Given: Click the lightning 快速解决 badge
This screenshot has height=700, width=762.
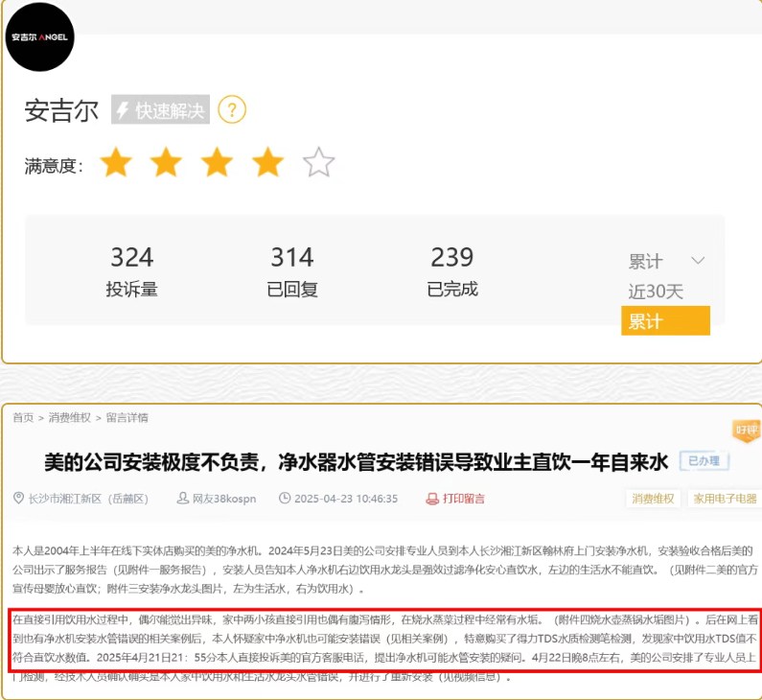Looking at the screenshot, I should (160, 110).
